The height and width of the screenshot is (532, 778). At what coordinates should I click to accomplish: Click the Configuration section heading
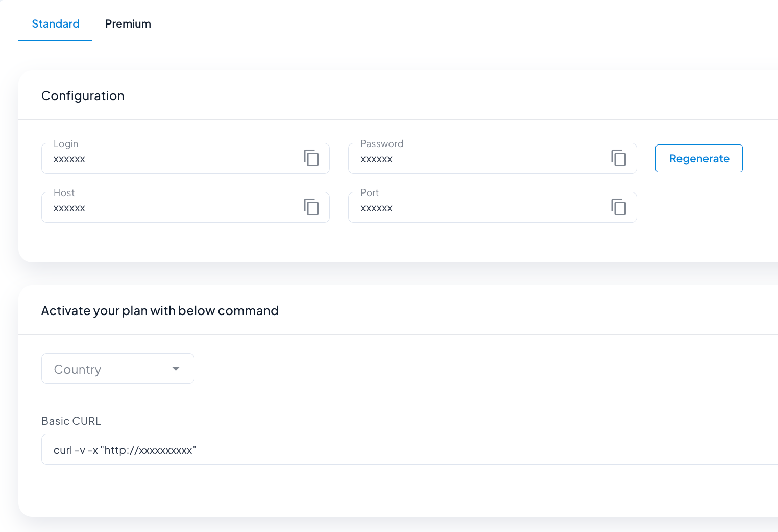point(83,96)
